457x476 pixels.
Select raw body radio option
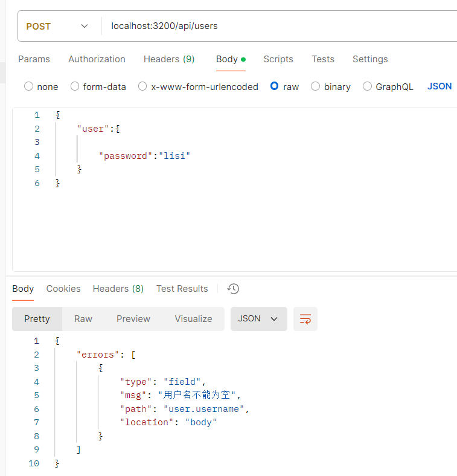pyautogui.click(x=275, y=86)
